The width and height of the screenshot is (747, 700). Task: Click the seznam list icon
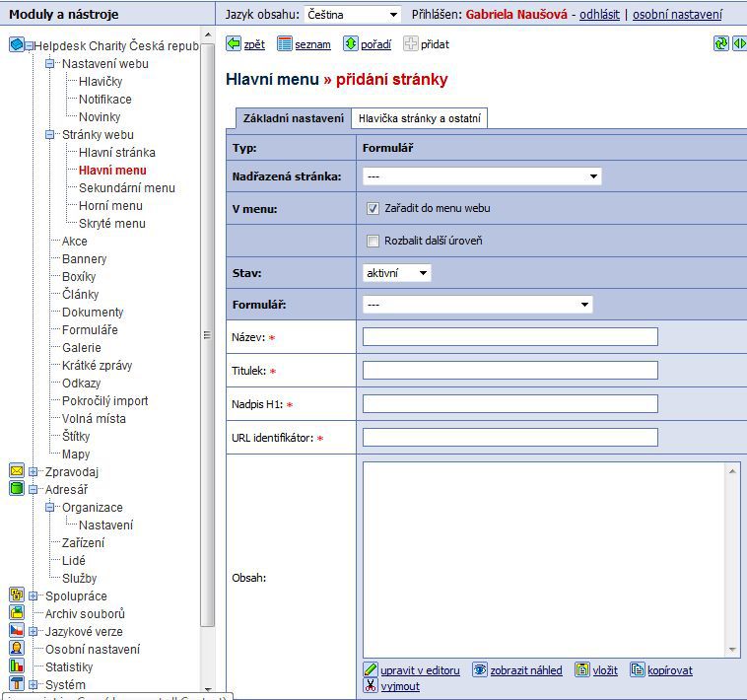[x=285, y=43]
